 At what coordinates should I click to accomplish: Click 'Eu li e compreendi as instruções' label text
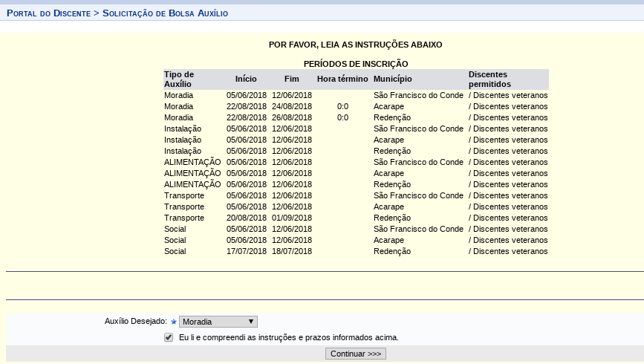click(289, 337)
